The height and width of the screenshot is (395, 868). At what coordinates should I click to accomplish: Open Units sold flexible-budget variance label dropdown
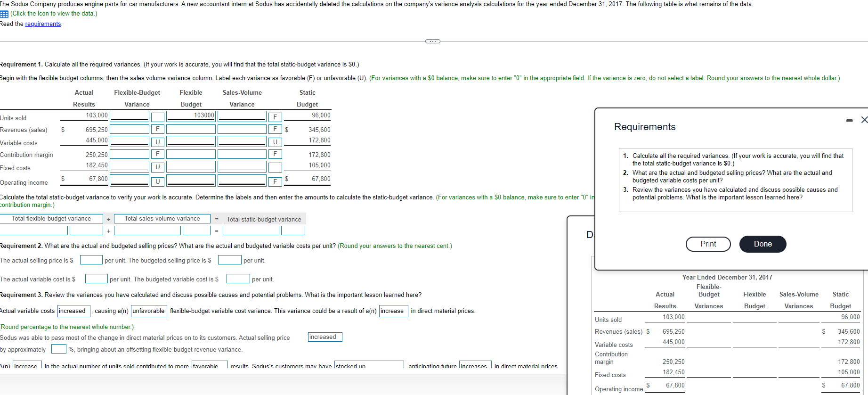coord(158,117)
